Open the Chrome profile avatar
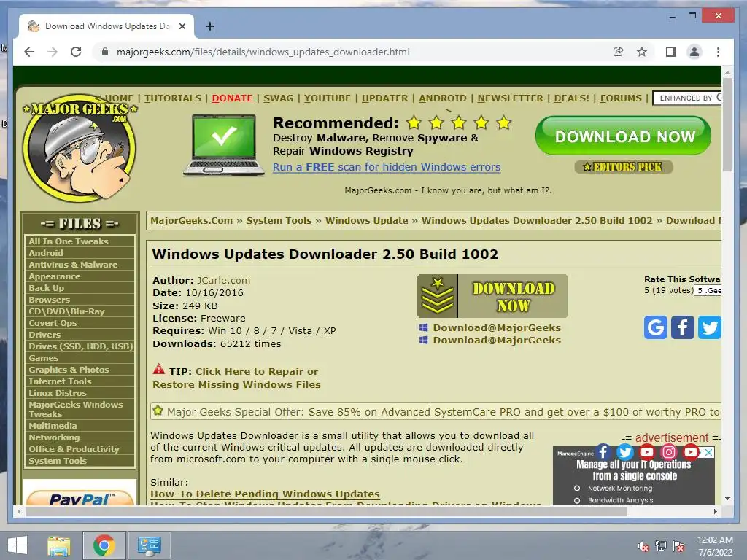Viewport: 747px width, 560px height. point(694,52)
